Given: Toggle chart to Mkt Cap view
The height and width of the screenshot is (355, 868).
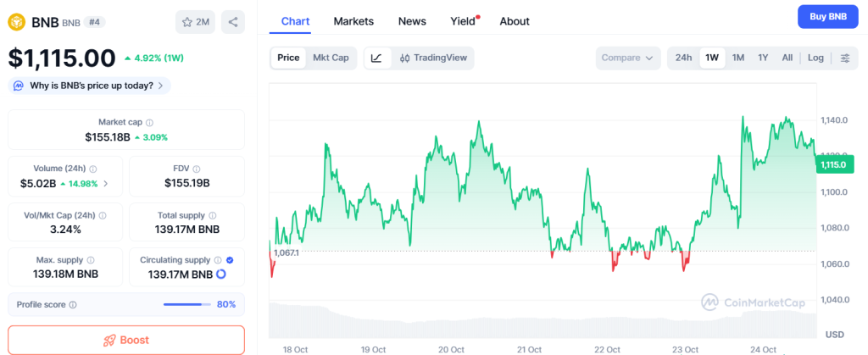Looking at the screenshot, I should [x=331, y=58].
